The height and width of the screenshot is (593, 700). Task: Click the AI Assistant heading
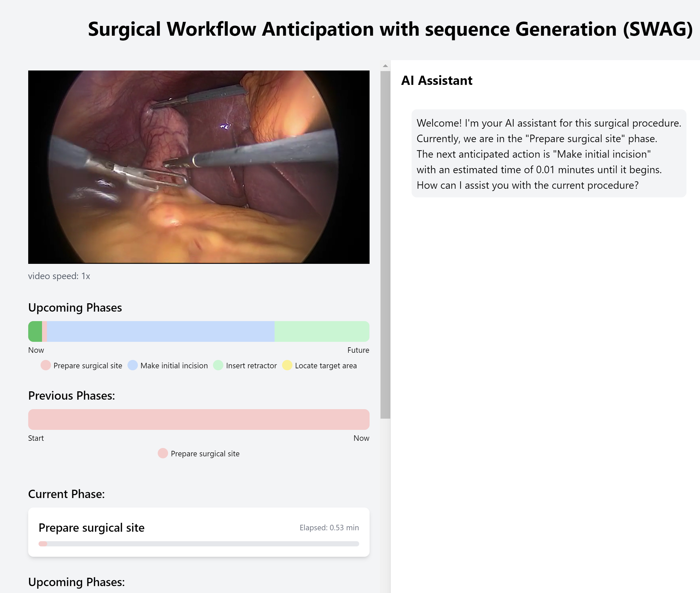[437, 80]
